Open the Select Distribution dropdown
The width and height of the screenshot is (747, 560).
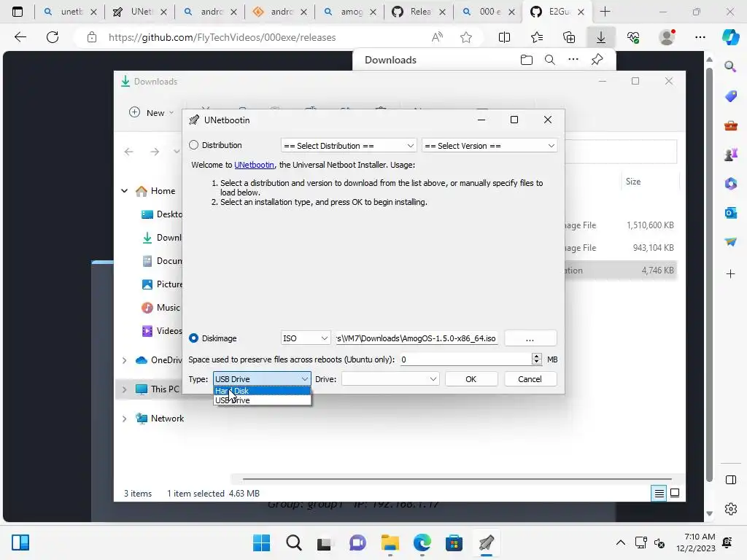point(349,146)
